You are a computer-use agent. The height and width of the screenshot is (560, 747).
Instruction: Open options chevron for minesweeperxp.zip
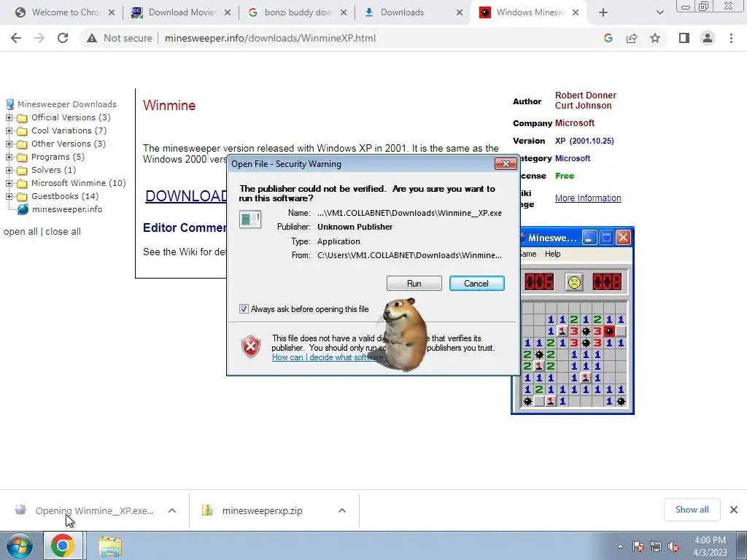(x=341, y=510)
